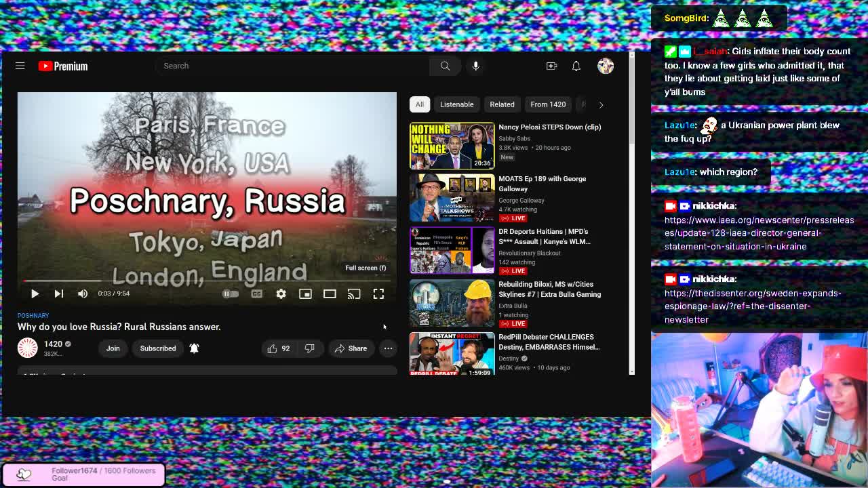Click the search magnifier button
Screen dimensions: 868x488
445,66
